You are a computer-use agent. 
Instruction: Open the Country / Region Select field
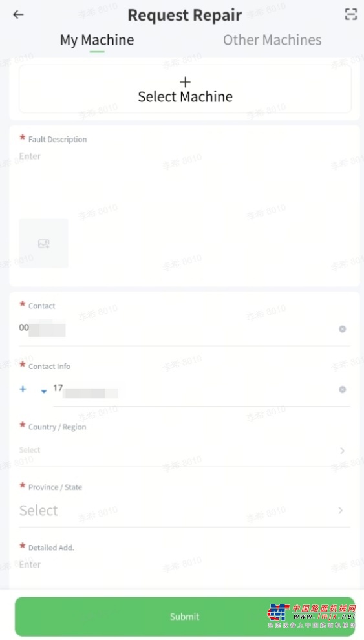tap(184, 450)
